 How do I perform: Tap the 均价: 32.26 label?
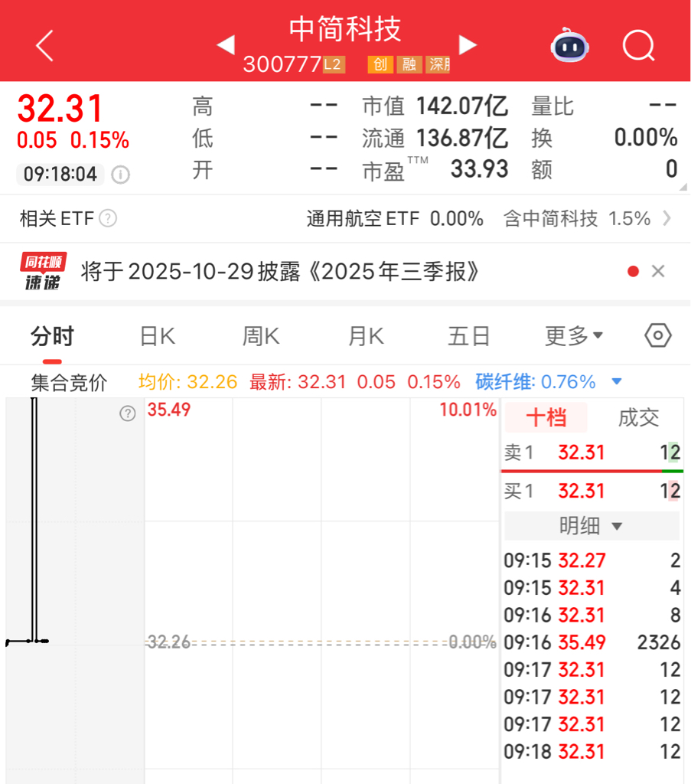click(188, 382)
